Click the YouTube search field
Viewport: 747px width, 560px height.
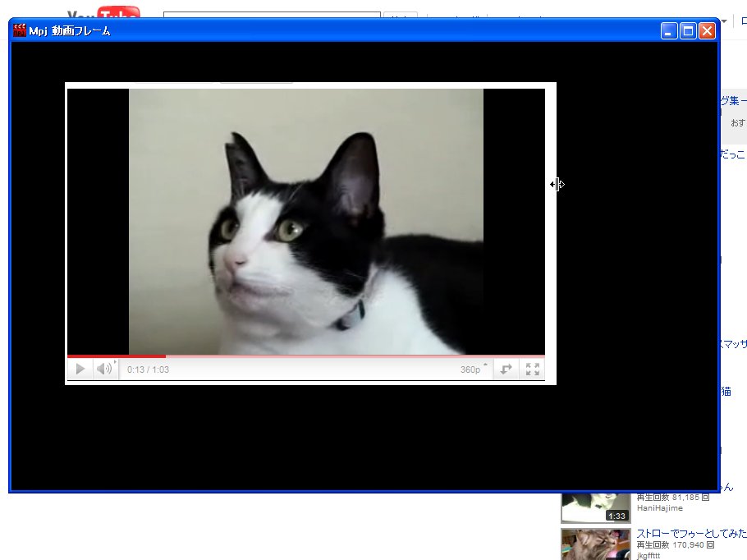(272, 16)
